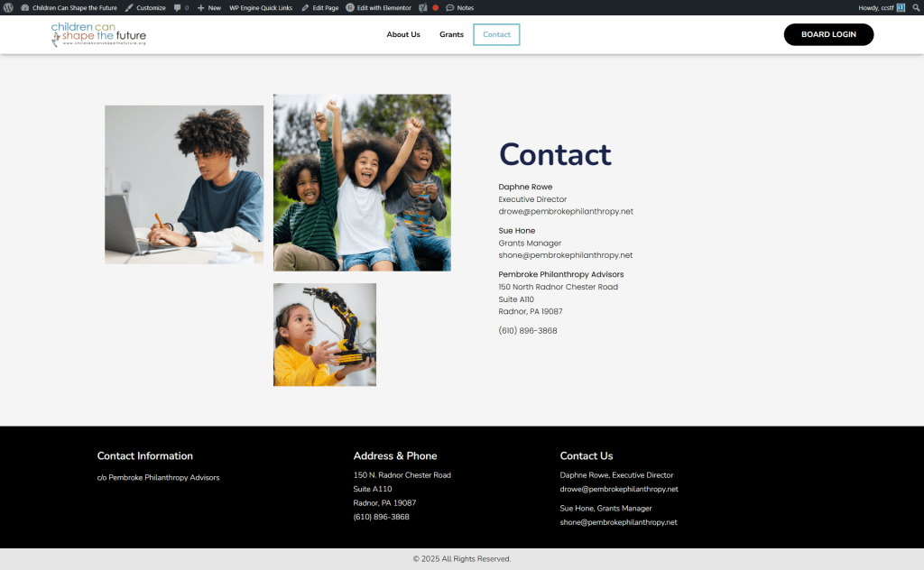
Task: Open the WordPress logo menu
Action: tap(8, 7)
